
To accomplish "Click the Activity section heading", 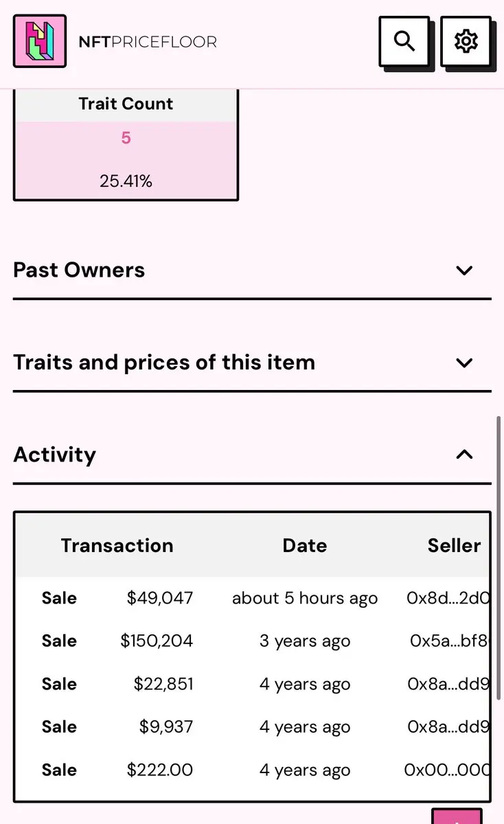I will coord(54,455).
